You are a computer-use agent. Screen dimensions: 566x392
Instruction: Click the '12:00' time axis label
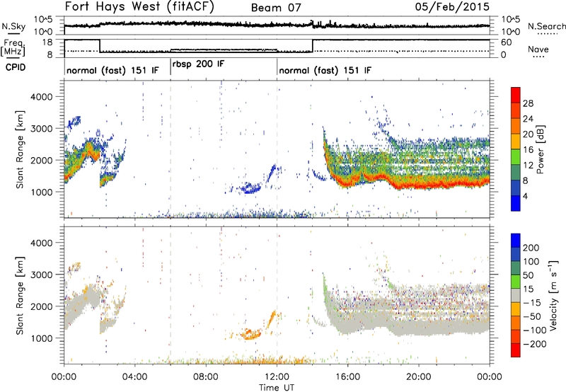click(277, 377)
